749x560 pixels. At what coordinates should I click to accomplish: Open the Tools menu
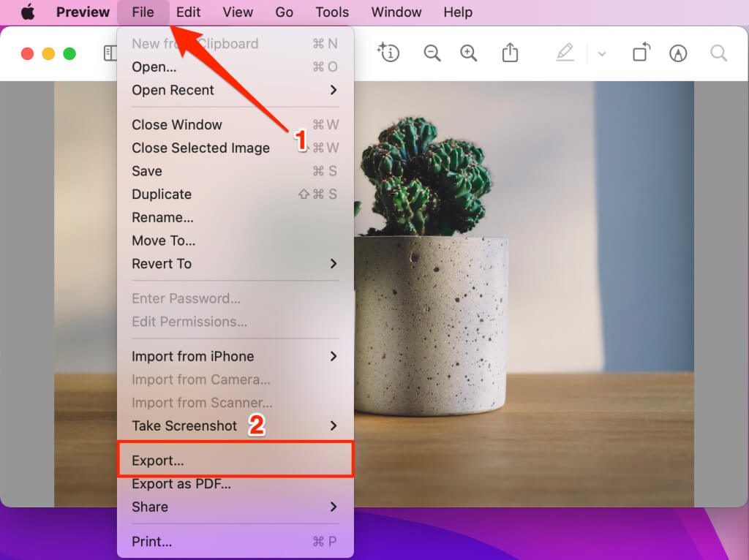click(x=332, y=12)
